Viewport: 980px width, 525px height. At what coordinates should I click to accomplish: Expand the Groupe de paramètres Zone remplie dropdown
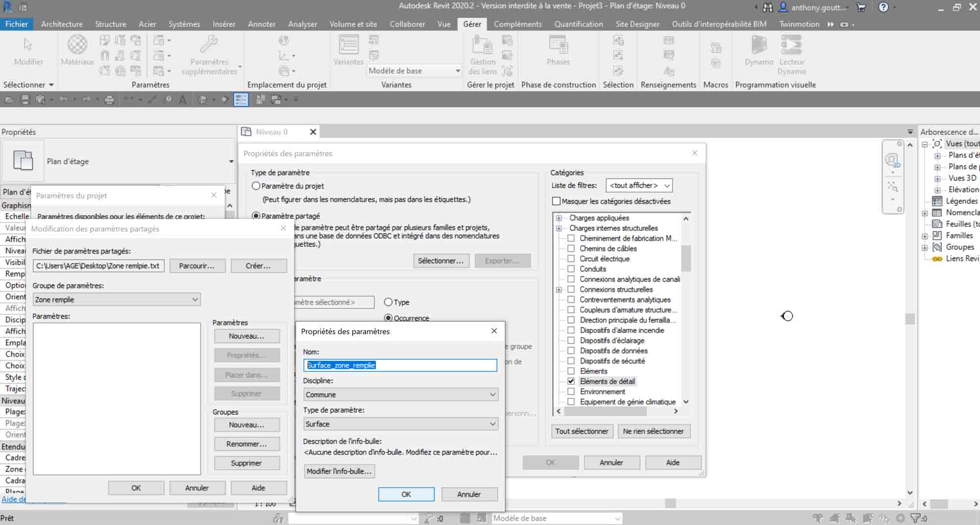(x=117, y=300)
